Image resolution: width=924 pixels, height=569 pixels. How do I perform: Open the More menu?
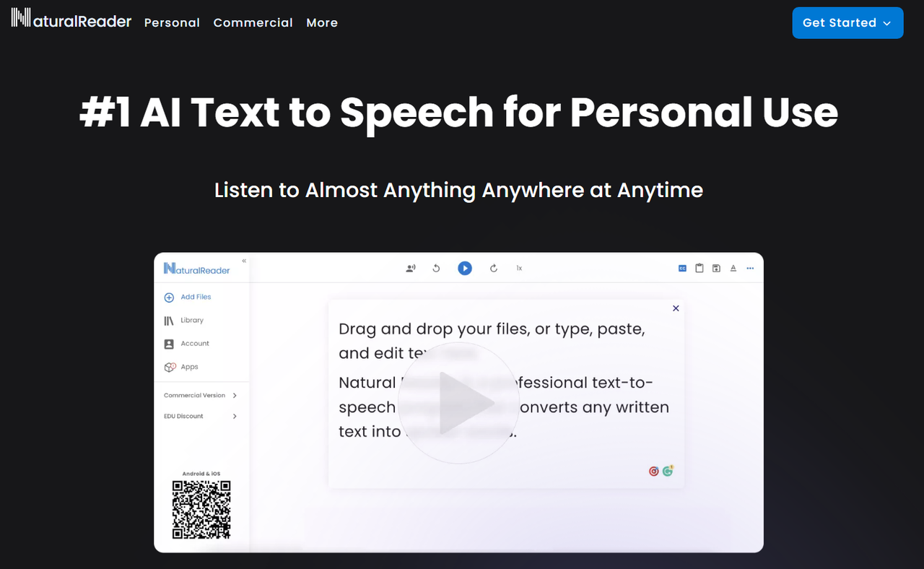[x=322, y=22]
